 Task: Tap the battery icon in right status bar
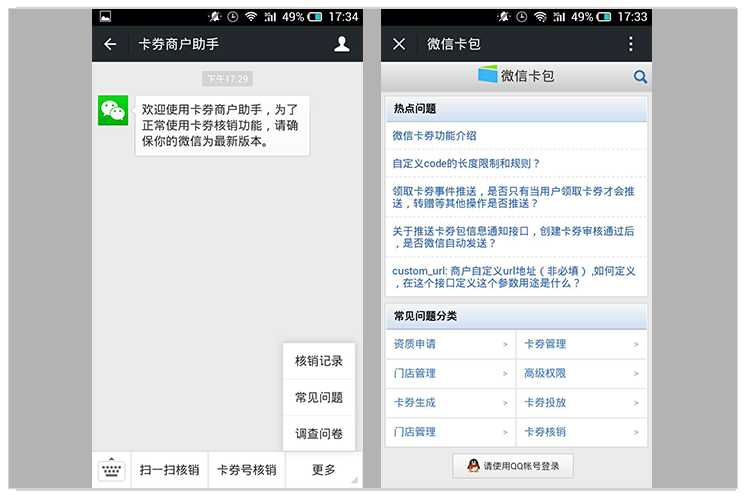604,17
